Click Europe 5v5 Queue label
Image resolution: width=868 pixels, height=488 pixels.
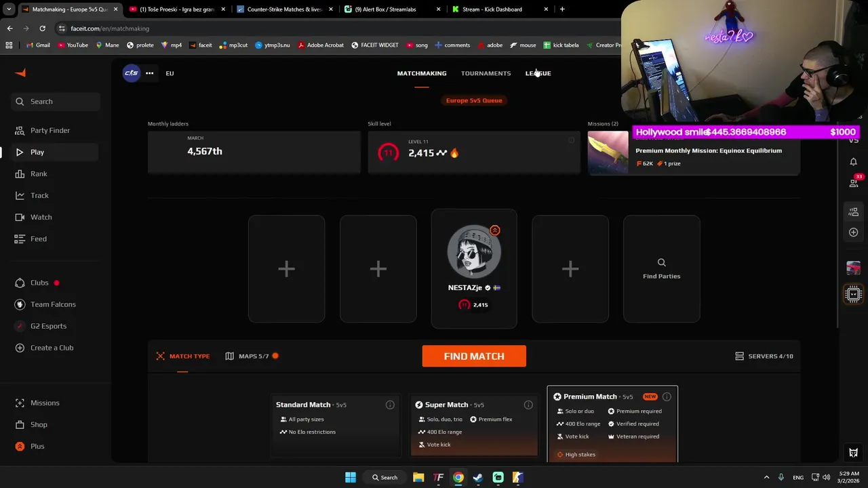(474, 100)
